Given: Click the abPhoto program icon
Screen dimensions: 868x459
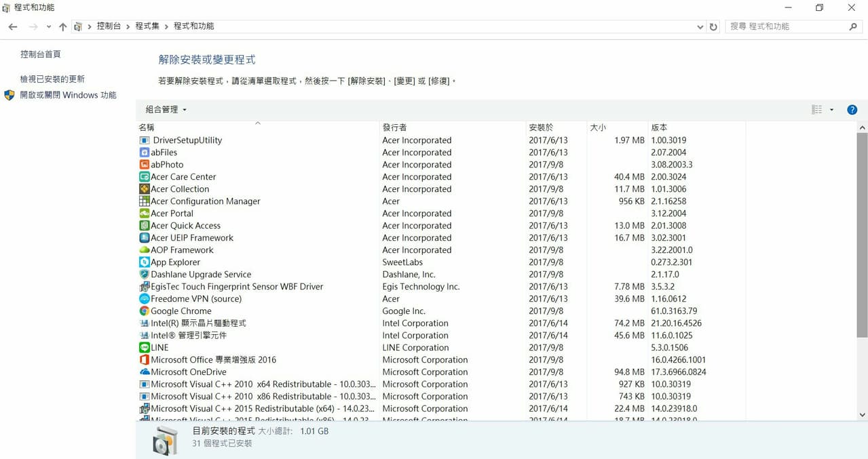Looking at the screenshot, I should (x=144, y=165).
